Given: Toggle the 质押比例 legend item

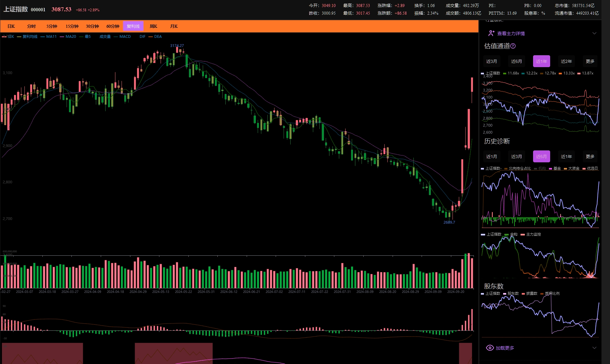Looking at the screenshot, I should pyautogui.click(x=550, y=294).
